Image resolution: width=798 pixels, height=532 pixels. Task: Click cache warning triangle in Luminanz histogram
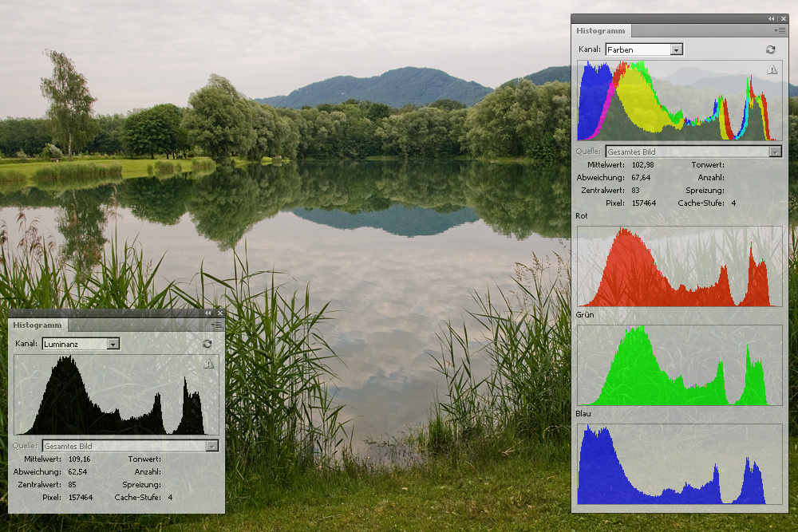208,364
